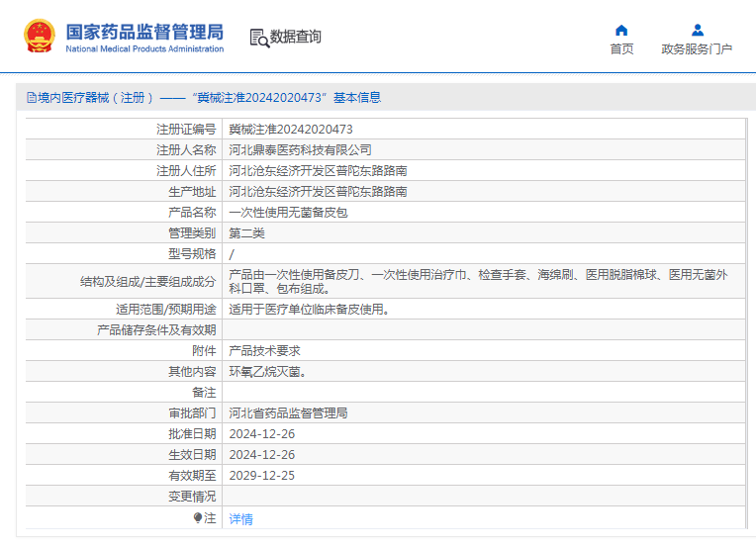This screenshot has height=548, width=756.
Task: Click the document icon before 境内医疗器械
Action: coord(32,98)
